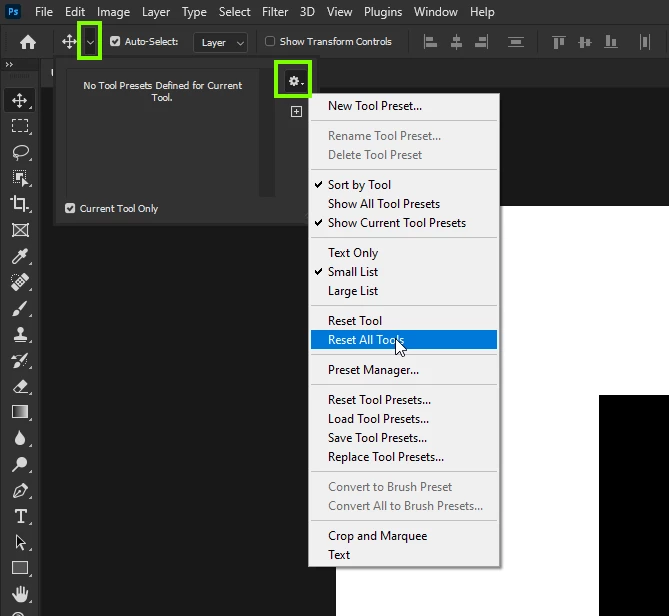Choose Text Only view option
Viewport: 669px width, 616px height.
404,253
